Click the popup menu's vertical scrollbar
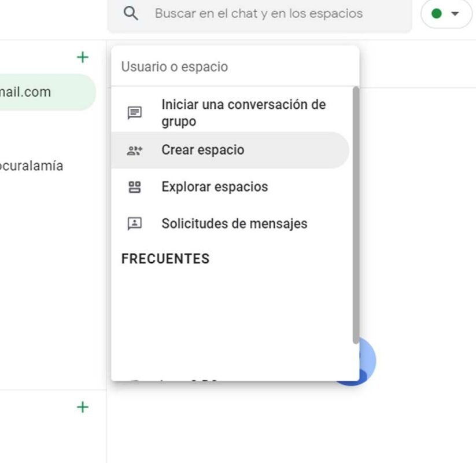The height and width of the screenshot is (463, 476). pos(356,214)
